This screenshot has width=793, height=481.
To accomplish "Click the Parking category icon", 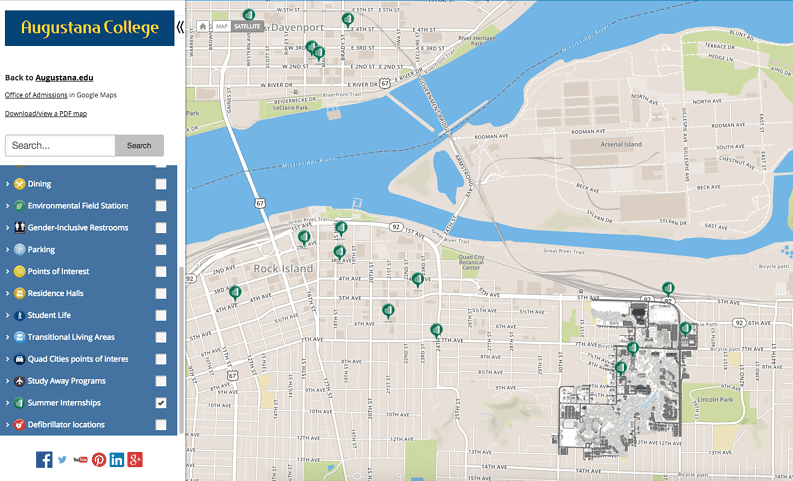I will (19, 249).
